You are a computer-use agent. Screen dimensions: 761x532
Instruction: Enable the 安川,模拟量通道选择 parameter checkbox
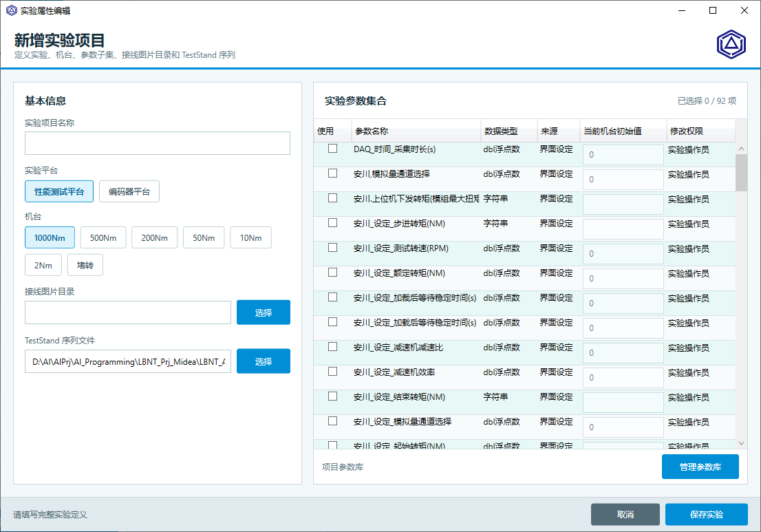(332, 173)
